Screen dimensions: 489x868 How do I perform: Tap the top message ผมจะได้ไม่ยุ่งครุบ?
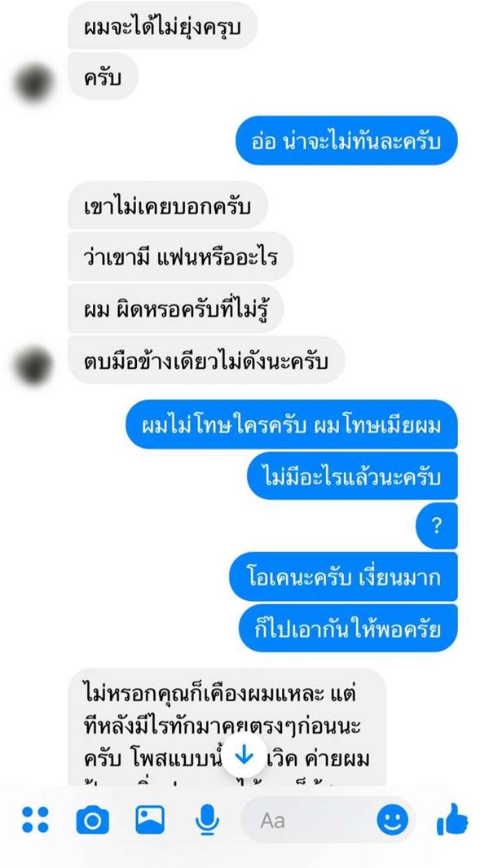click(163, 25)
